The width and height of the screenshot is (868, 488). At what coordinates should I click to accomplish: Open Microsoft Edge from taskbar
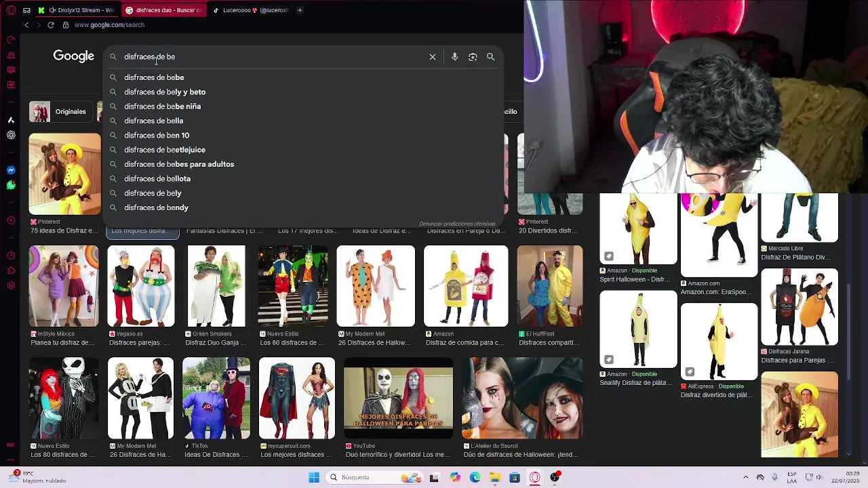click(475, 477)
